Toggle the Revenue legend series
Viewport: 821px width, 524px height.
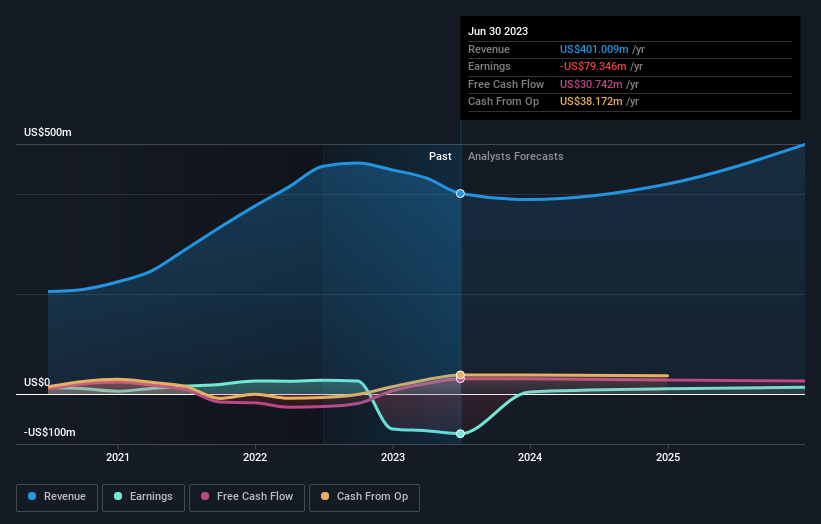pos(57,497)
